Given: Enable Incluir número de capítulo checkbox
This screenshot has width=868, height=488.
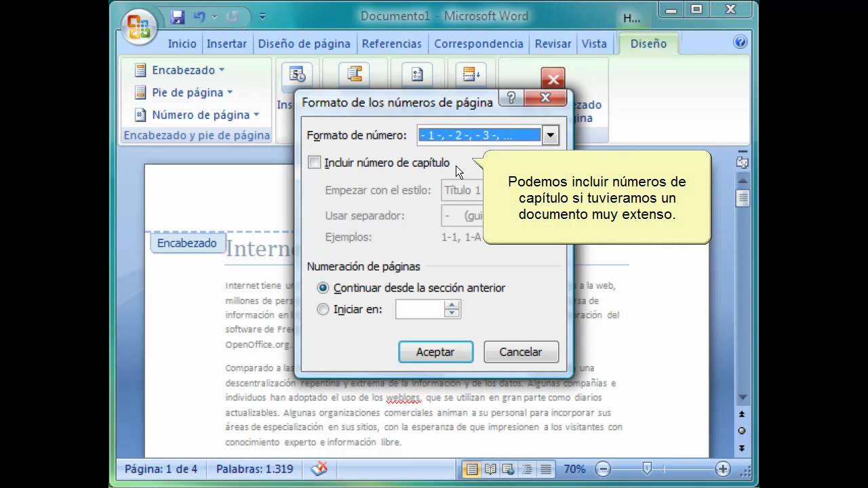Looking at the screenshot, I should tap(314, 163).
